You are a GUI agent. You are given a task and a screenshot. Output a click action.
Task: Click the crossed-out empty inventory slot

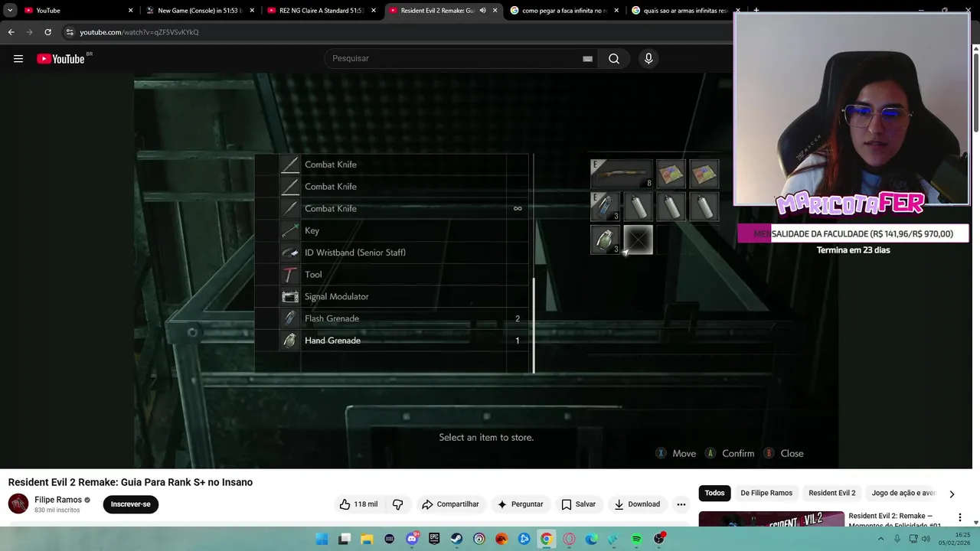pyautogui.click(x=638, y=240)
